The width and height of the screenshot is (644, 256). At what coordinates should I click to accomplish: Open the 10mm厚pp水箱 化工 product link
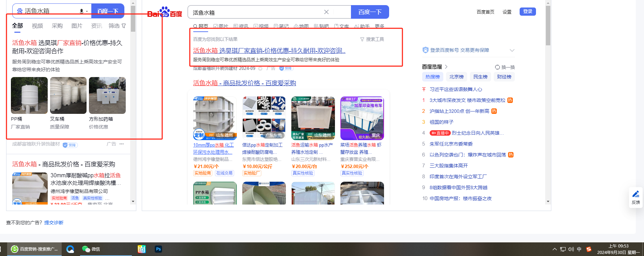point(214,149)
